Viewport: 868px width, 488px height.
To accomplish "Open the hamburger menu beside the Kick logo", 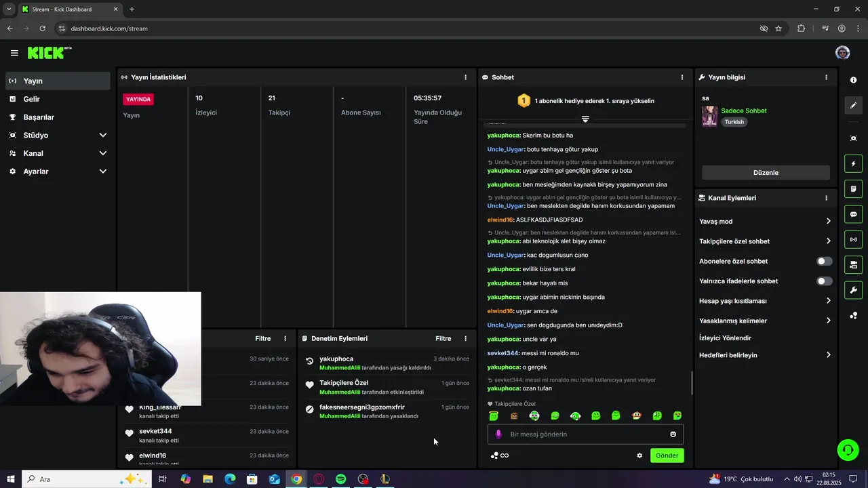I will tap(14, 53).
